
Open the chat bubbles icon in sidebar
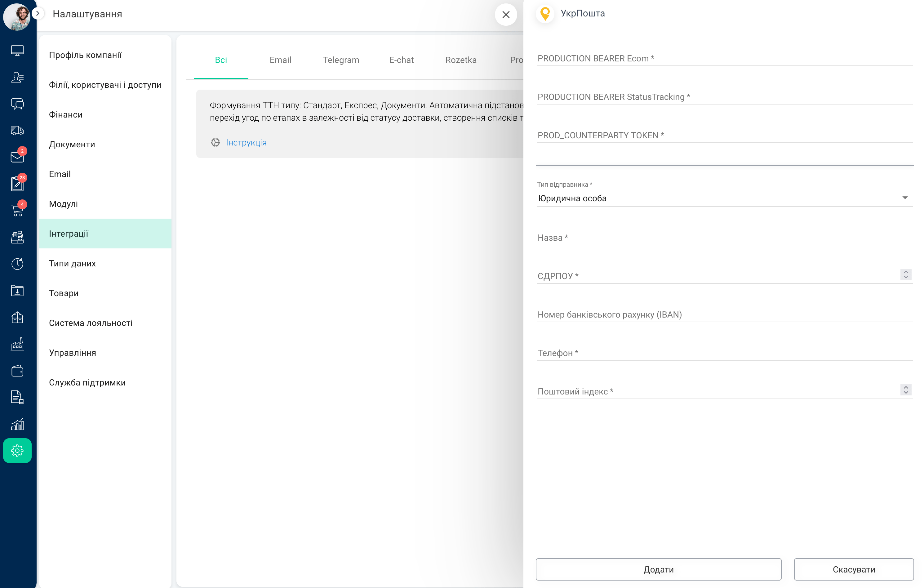point(17,104)
